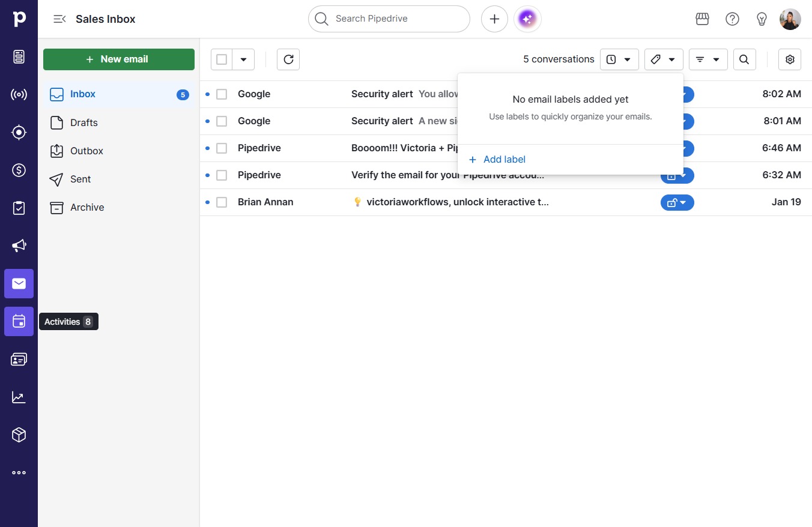Screen dimensions: 812x527
Task: Open the AI assistant sparkle button
Action: click(527, 19)
